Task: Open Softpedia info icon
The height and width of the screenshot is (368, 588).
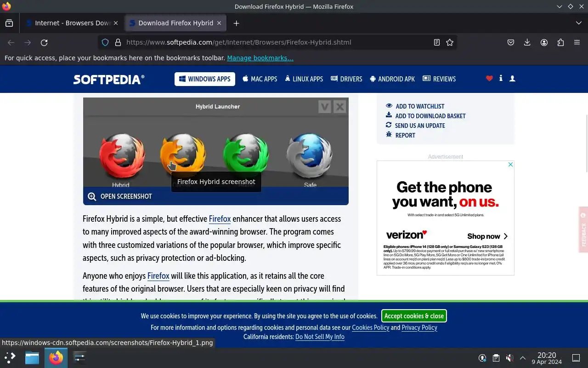Action: [501, 79]
